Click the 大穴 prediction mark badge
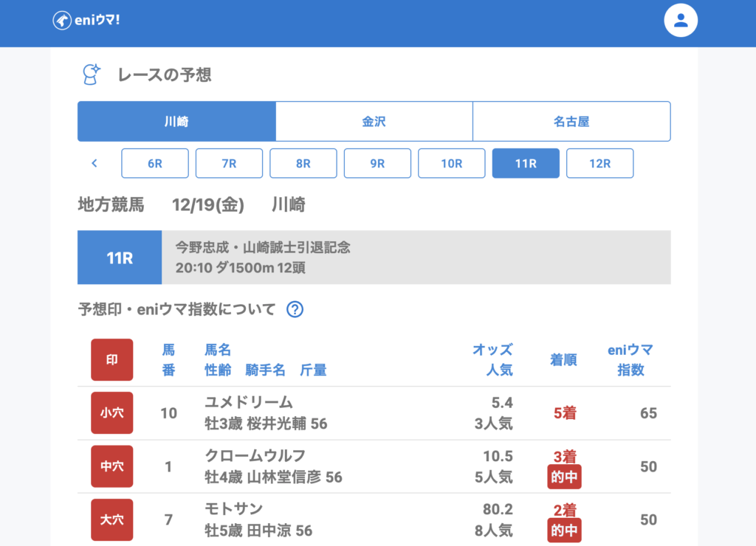This screenshot has height=546, width=756. coord(112,519)
